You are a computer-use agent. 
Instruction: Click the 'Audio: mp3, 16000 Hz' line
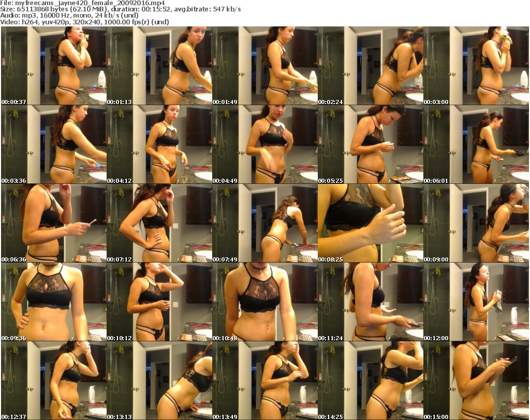coord(69,16)
